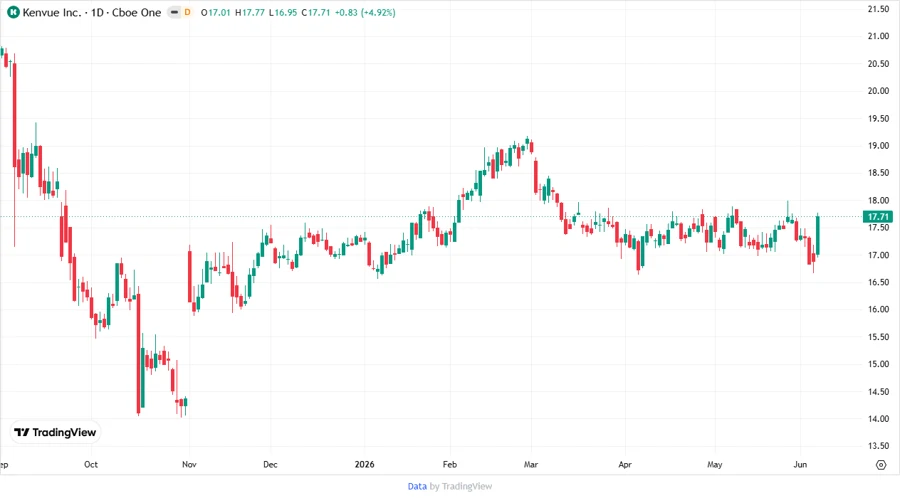Click the change value +0.83 (+4.92%)
The image size is (900, 498).
[365, 12]
